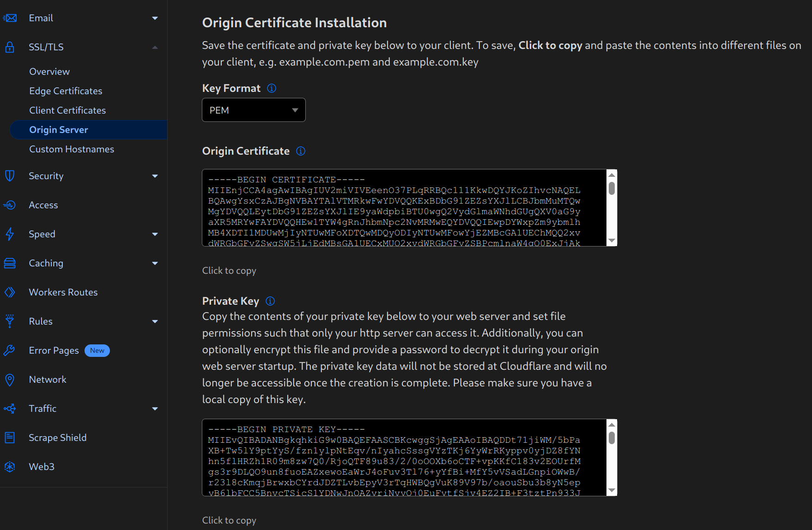The width and height of the screenshot is (812, 530).
Task: Open the Private Key info tooltip icon
Action: click(270, 301)
